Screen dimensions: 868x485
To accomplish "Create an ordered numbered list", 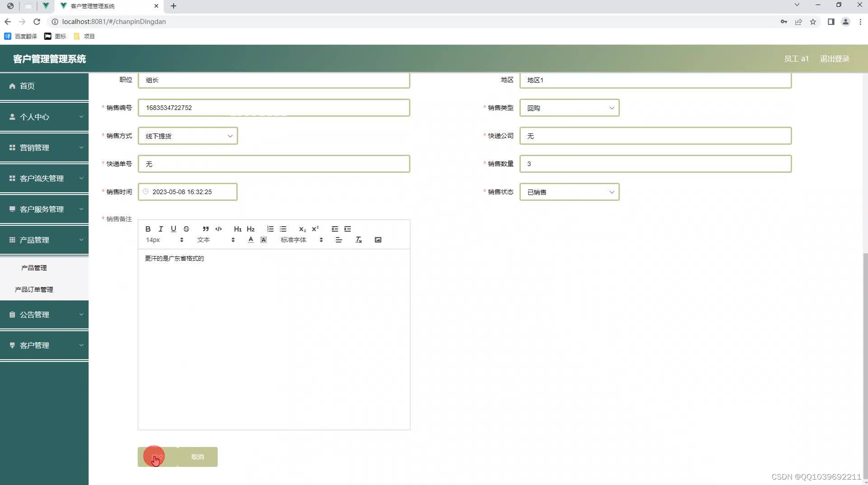I will pos(270,229).
